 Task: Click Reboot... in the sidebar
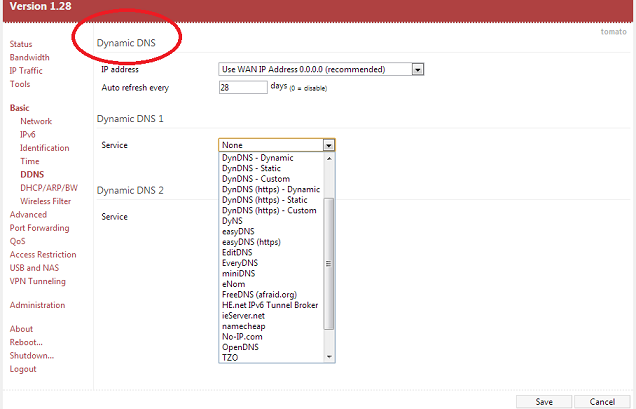[26, 342]
